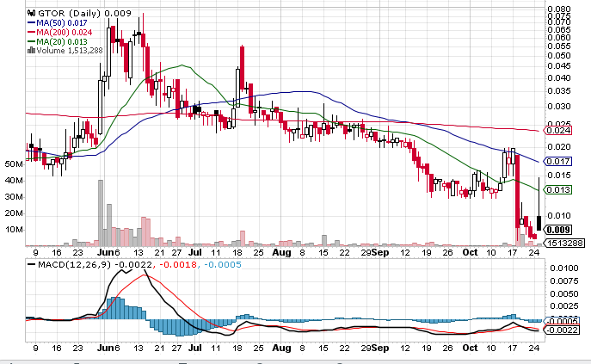Click the 20M volume axis label
Screen dimensions: 591x364
pos(14,213)
